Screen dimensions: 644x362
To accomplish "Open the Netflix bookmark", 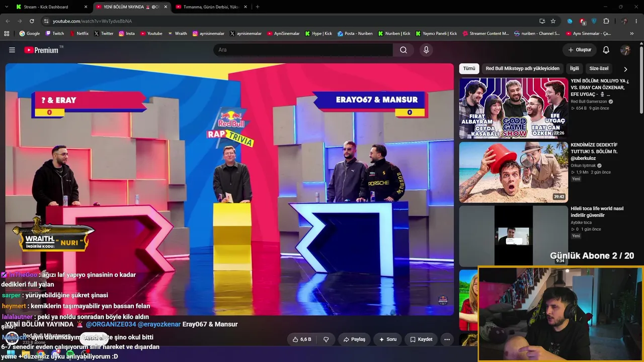I will (79, 34).
